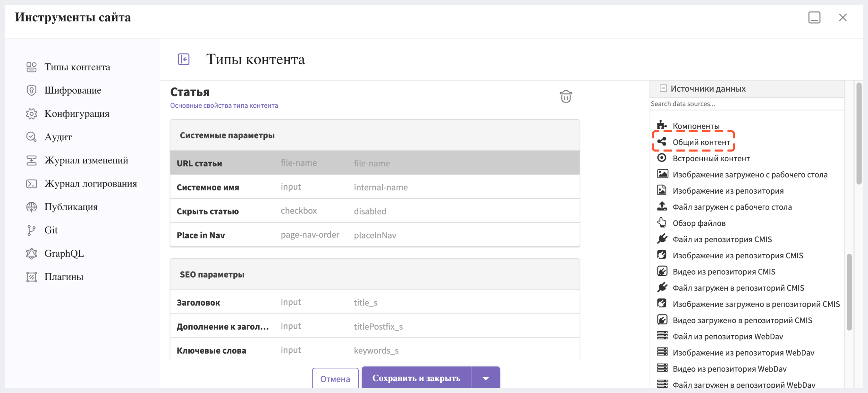Screen dimensions: 868x393
Task: Select the Системное имя field row
Action: click(x=375, y=187)
